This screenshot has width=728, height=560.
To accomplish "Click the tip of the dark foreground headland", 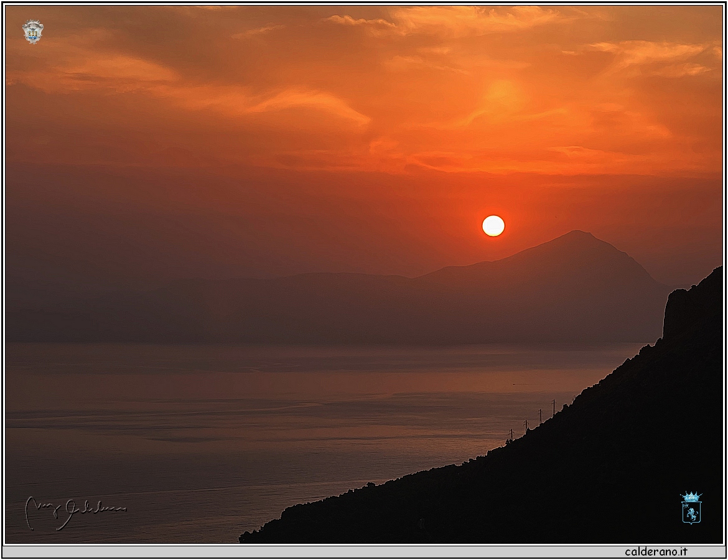I will 246,537.
